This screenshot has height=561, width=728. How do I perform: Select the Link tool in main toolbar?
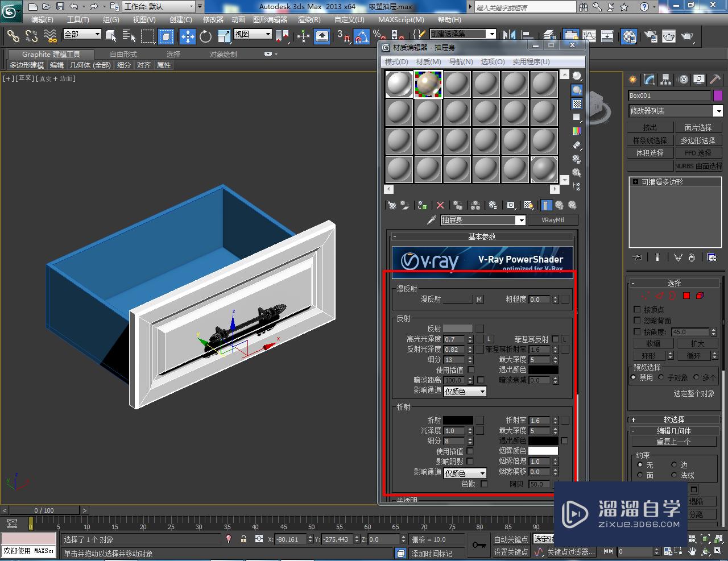click(13, 36)
